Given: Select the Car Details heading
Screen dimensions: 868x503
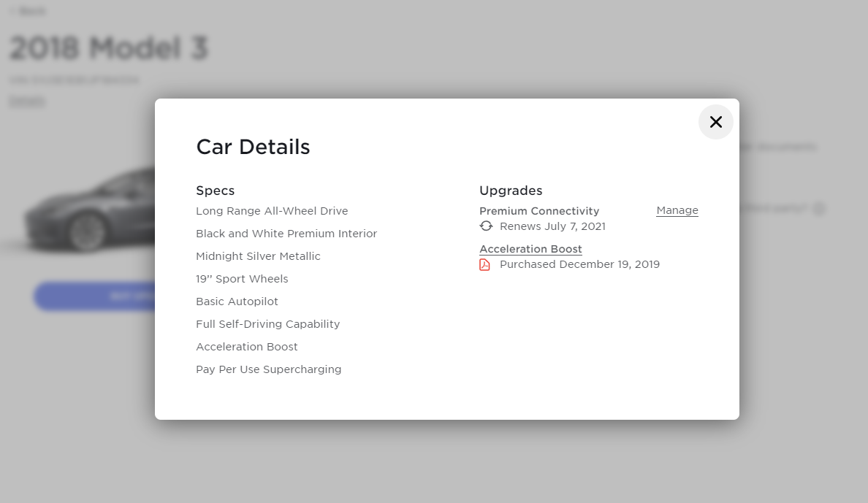Looking at the screenshot, I should point(253,147).
